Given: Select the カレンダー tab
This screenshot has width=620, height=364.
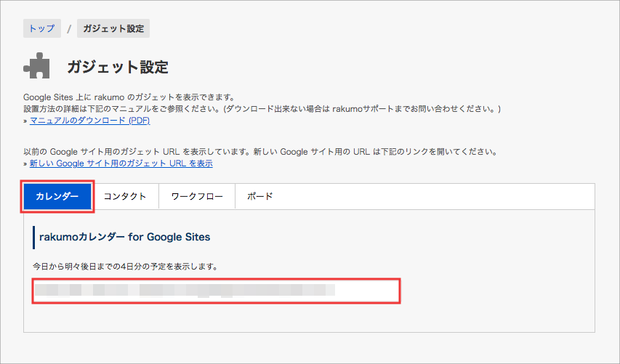Looking at the screenshot, I should coord(57,196).
